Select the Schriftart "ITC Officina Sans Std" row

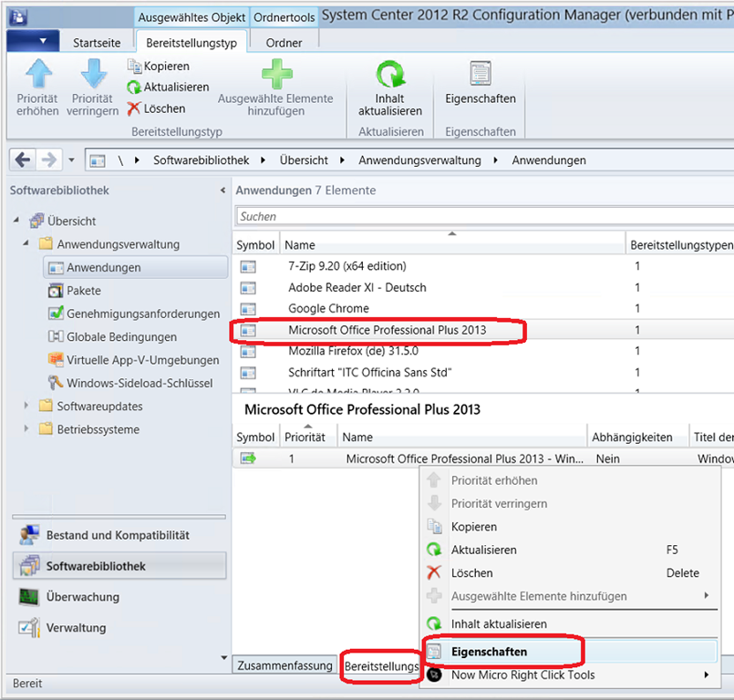483,373
